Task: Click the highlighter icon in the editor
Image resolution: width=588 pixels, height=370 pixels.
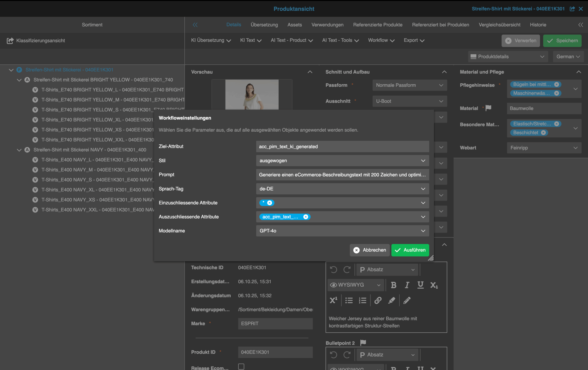Action: [392, 300]
